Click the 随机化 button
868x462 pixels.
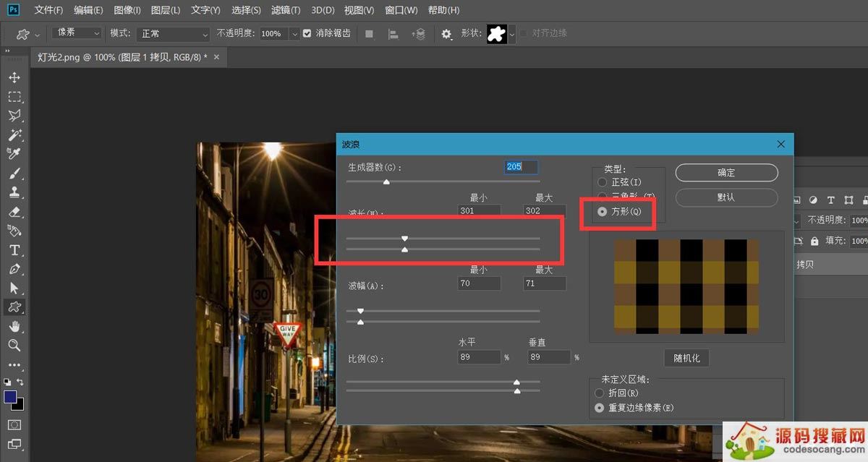686,359
